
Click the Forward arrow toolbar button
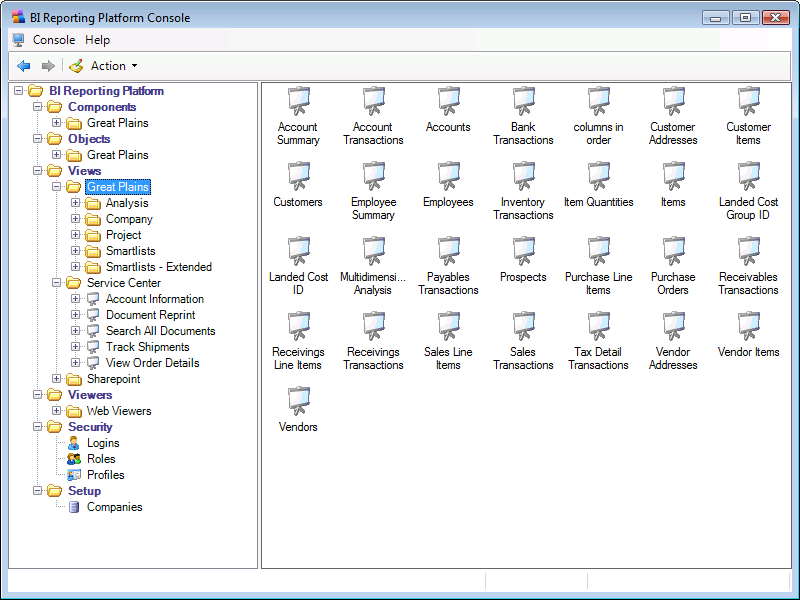point(47,66)
